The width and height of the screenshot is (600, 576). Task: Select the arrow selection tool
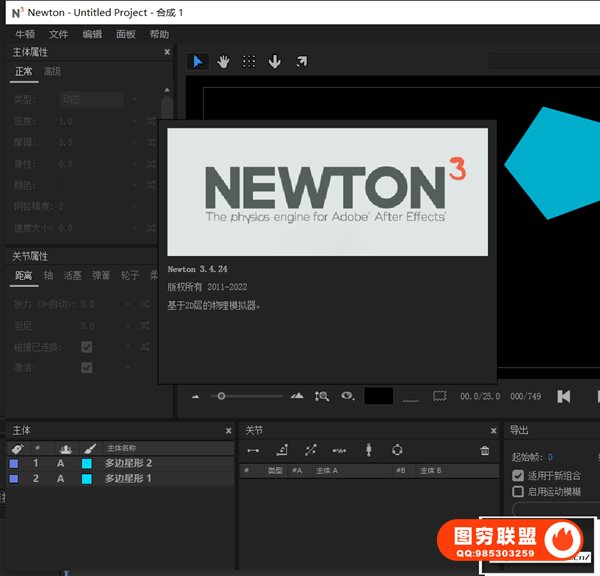coord(198,61)
